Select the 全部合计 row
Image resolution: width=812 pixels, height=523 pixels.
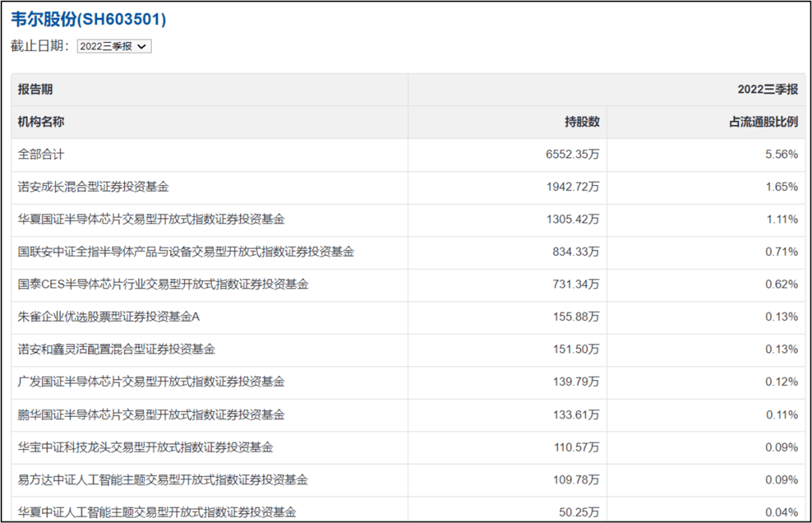[x=41, y=154]
